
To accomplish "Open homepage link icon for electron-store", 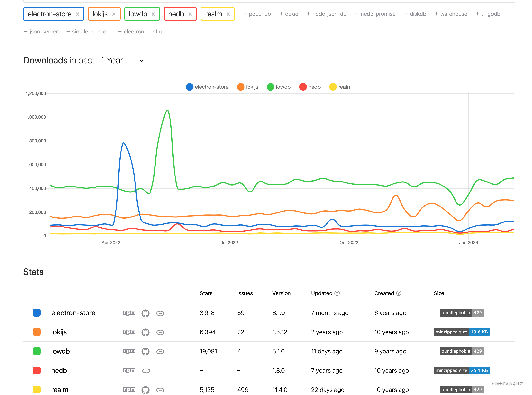I will [x=160, y=313].
